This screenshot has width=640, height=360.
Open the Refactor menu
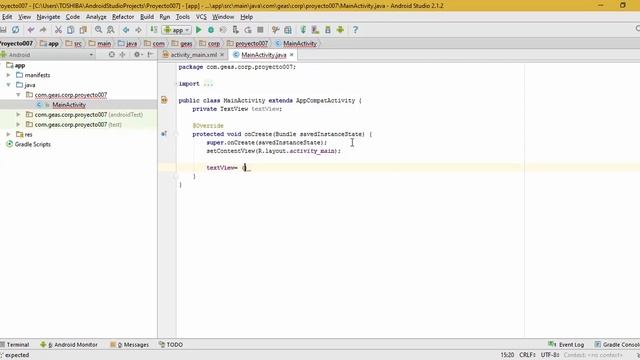click(123, 17)
